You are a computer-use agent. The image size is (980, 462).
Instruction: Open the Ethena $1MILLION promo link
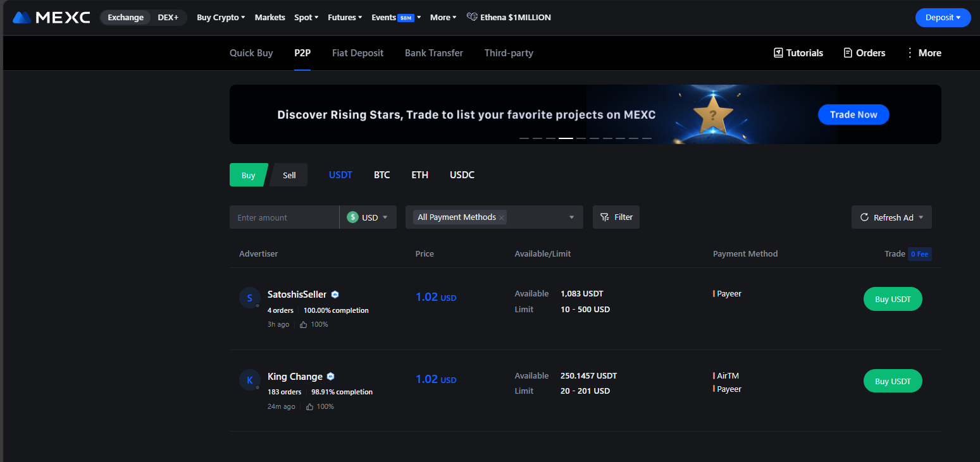(509, 17)
